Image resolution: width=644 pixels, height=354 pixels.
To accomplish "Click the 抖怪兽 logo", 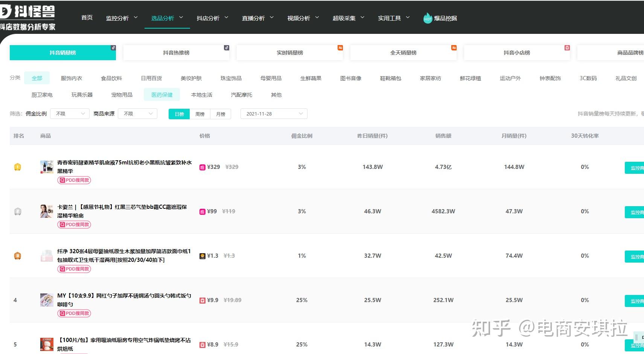I will coord(27,17).
